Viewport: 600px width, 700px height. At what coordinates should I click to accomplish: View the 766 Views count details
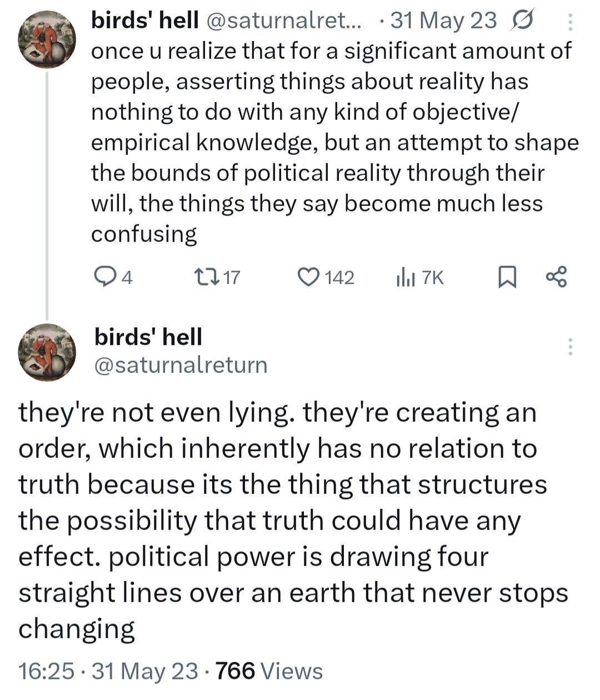pyautogui.click(x=269, y=671)
